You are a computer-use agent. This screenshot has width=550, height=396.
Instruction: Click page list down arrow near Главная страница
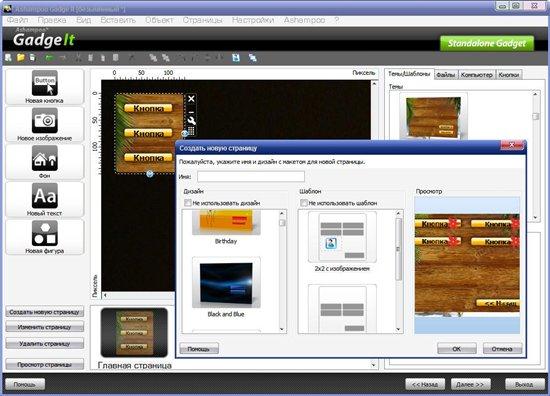(373, 365)
